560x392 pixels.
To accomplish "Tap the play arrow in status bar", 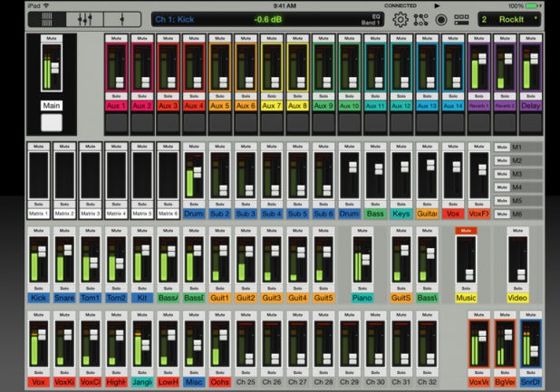I will point(437,5).
